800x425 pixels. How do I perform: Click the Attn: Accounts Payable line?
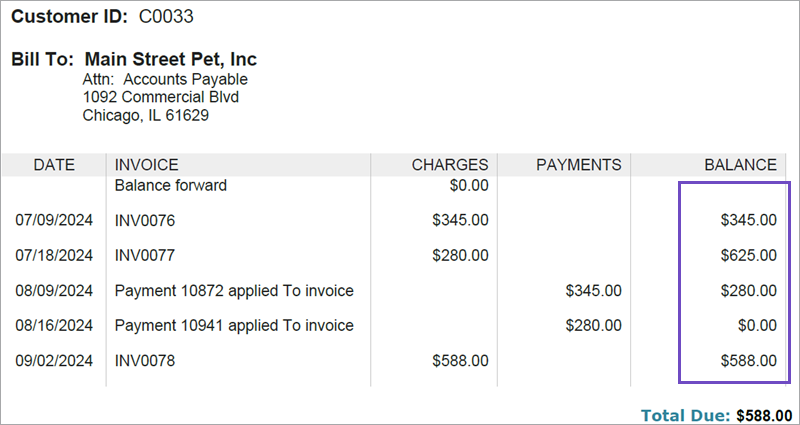pyautogui.click(x=165, y=80)
